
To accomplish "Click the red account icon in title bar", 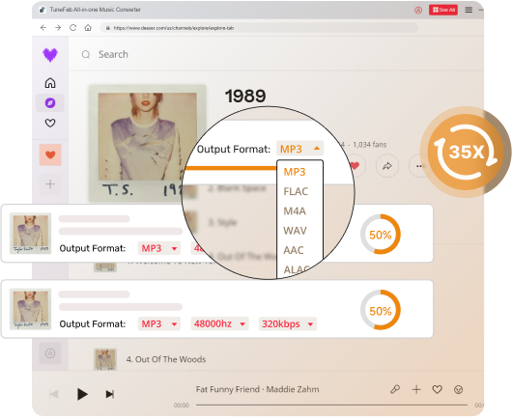I will 418,10.
